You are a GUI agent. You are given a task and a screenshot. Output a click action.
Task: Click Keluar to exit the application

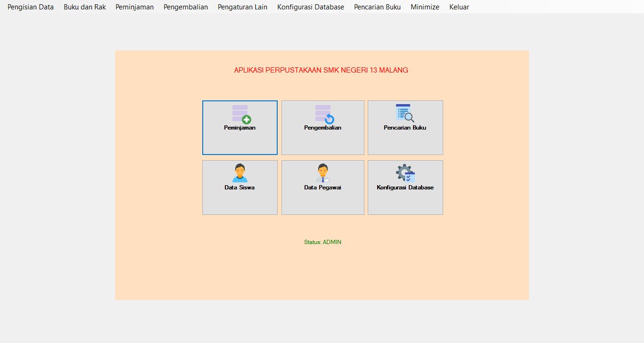(x=459, y=7)
